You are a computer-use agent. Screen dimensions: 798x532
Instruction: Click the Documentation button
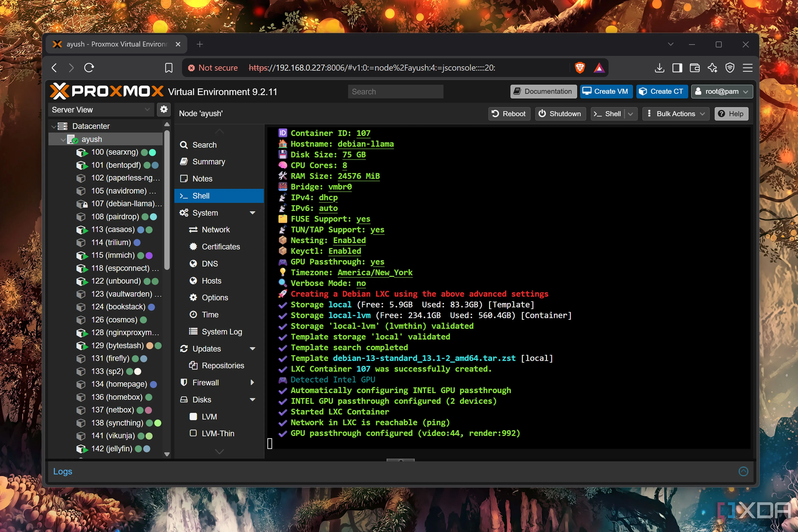click(x=543, y=91)
